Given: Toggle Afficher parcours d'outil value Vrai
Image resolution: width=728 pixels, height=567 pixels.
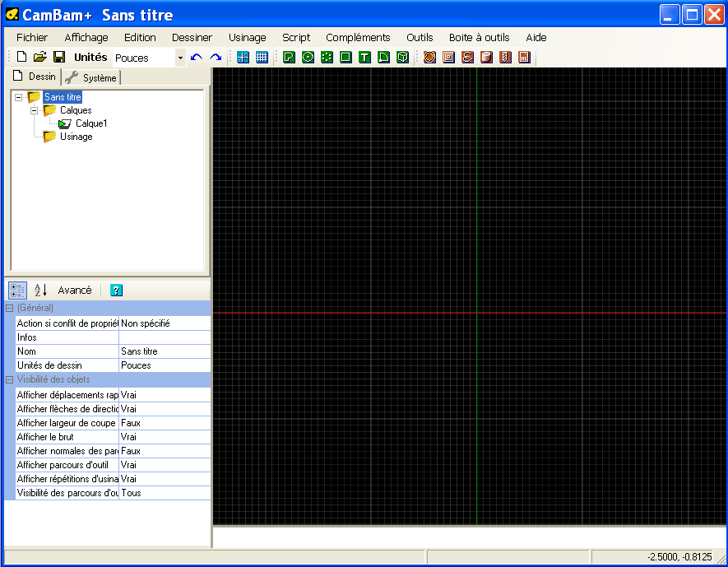Looking at the screenshot, I should (165, 464).
